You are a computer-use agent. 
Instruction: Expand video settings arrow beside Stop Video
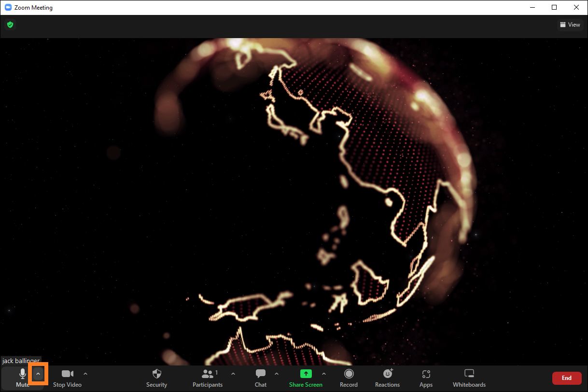(x=85, y=374)
